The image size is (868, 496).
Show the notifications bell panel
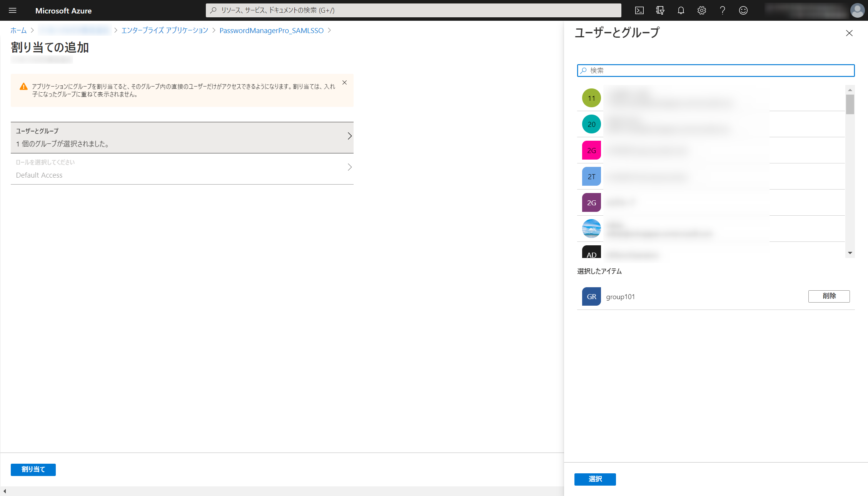click(x=681, y=10)
